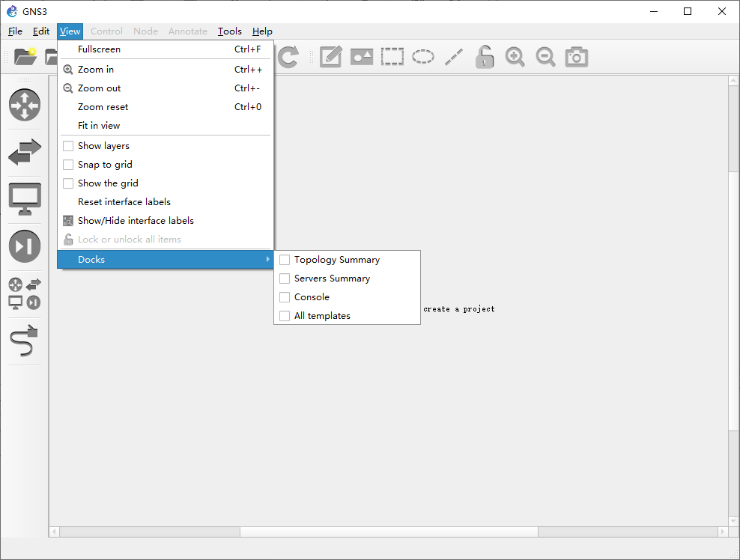
Task: Click the toolbar Zoom in magnifier
Action: pyautogui.click(x=515, y=57)
